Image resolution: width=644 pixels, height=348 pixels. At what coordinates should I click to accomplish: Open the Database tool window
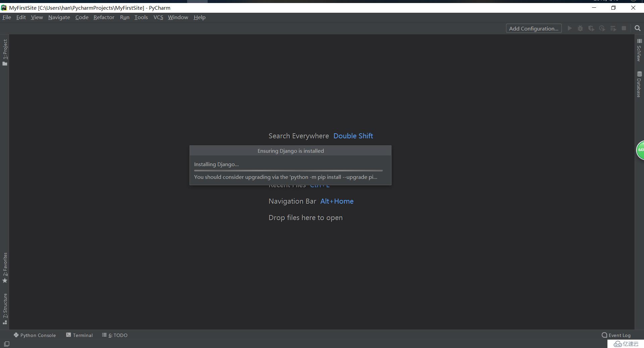[639, 84]
